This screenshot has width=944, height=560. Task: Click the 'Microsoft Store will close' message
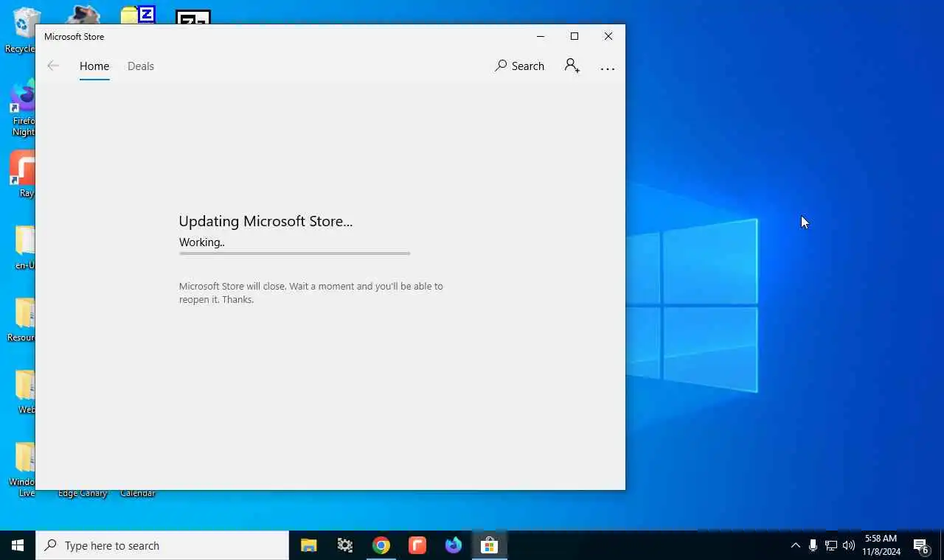(x=310, y=293)
